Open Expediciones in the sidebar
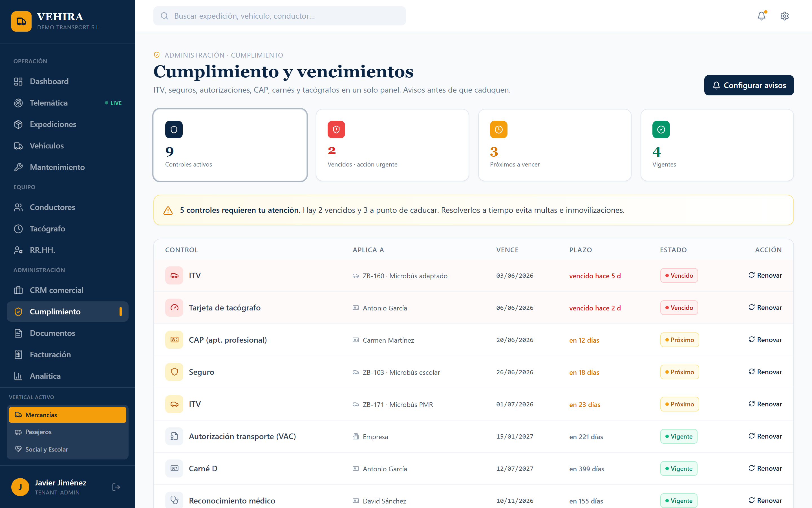812x508 pixels. [67, 124]
